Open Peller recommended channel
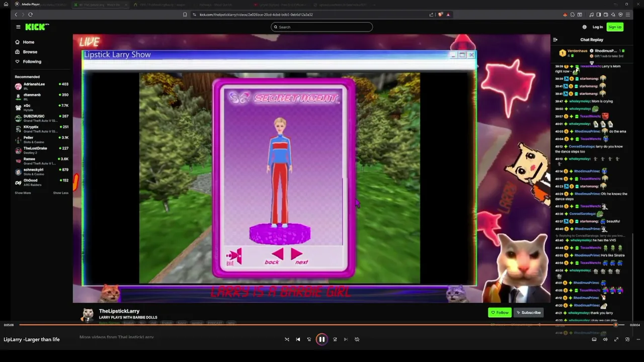 coord(42,139)
